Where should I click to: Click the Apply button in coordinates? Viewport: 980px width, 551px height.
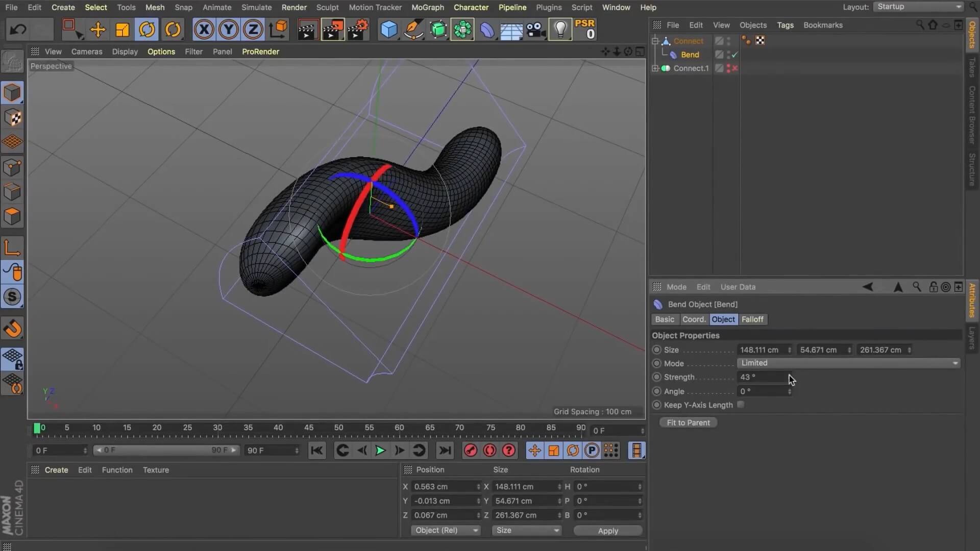pos(608,531)
